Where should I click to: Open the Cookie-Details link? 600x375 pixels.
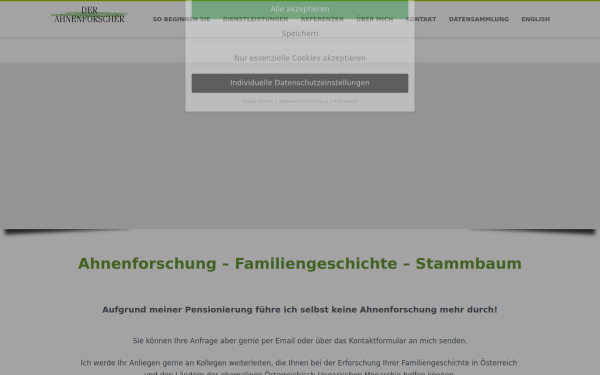point(258,101)
